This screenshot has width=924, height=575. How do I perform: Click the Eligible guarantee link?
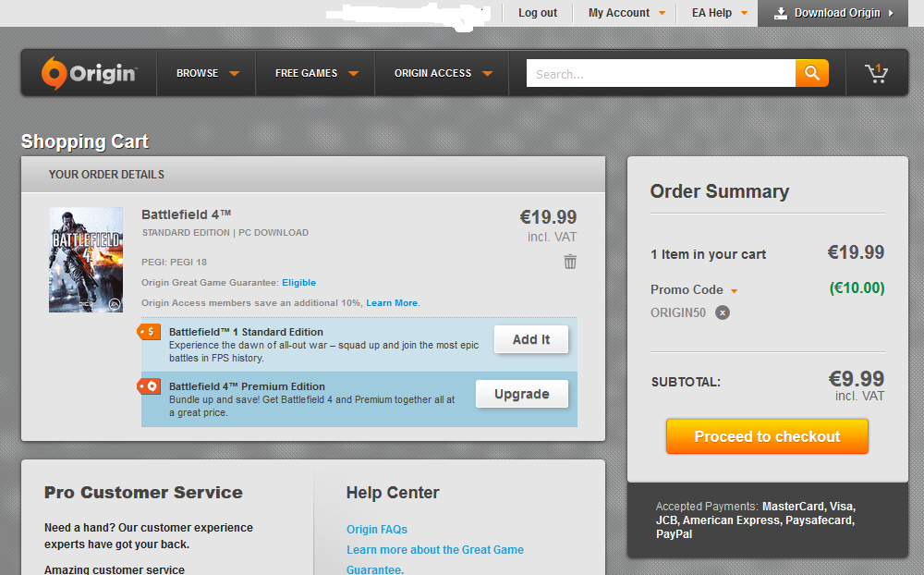pyautogui.click(x=298, y=283)
